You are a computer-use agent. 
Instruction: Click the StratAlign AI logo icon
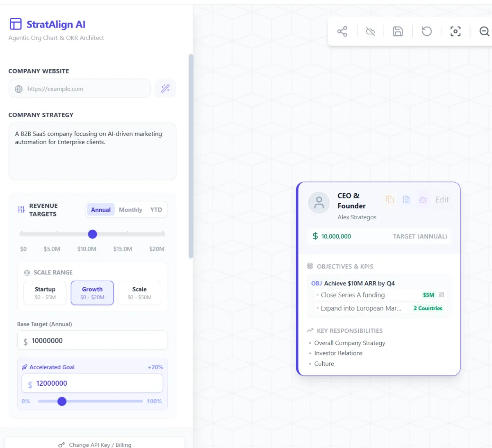point(16,24)
